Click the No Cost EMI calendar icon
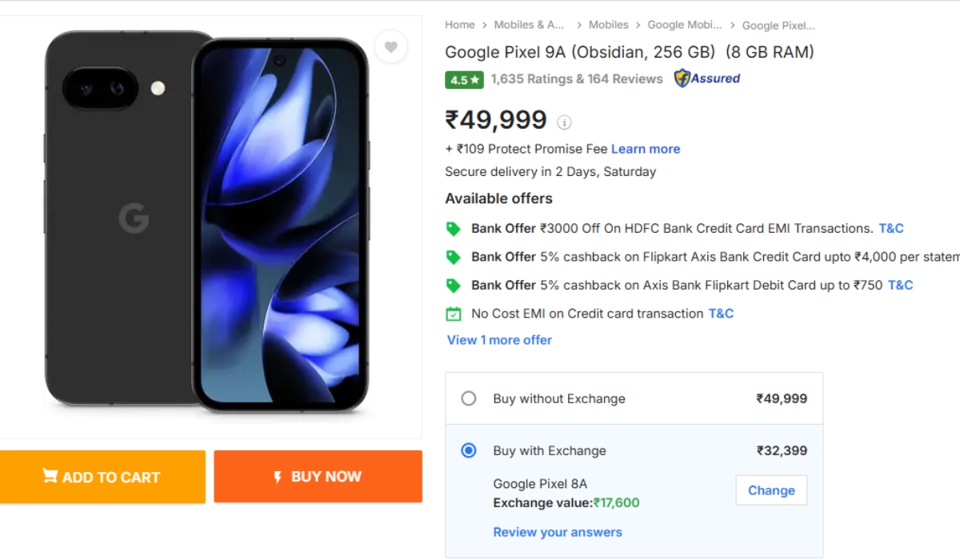The width and height of the screenshot is (960, 560). click(454, 314)
